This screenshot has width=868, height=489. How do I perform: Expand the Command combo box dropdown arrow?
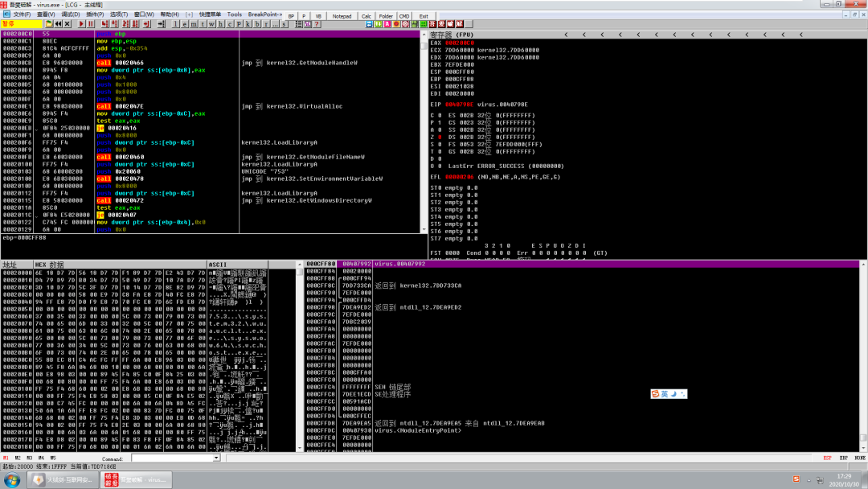coord(216,458)
